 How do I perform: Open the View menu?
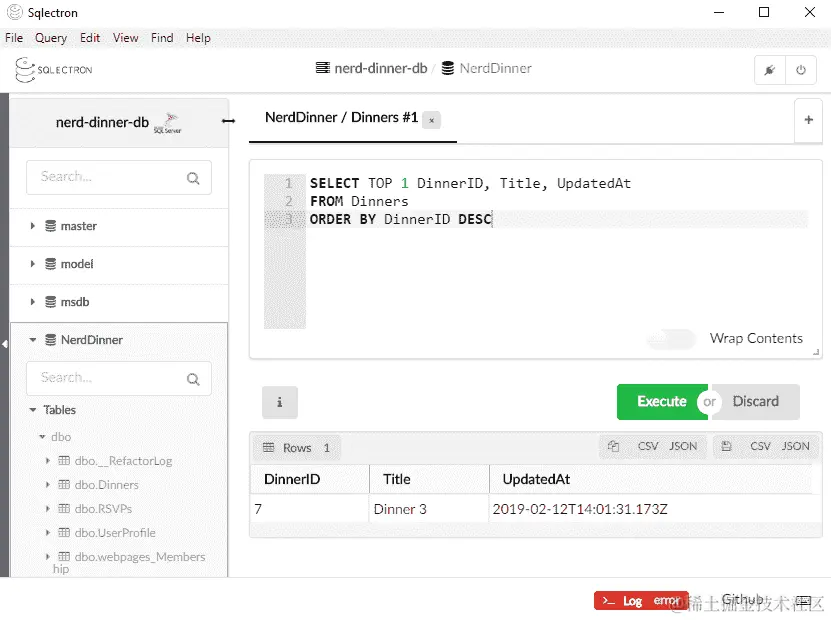tap(126, 38)
